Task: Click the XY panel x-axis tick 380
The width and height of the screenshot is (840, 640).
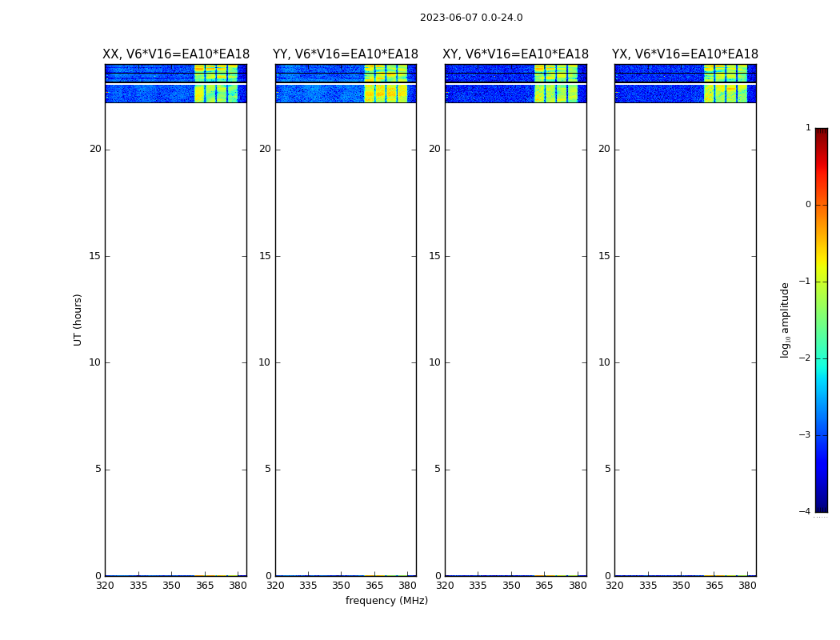Action: (578, 586)
